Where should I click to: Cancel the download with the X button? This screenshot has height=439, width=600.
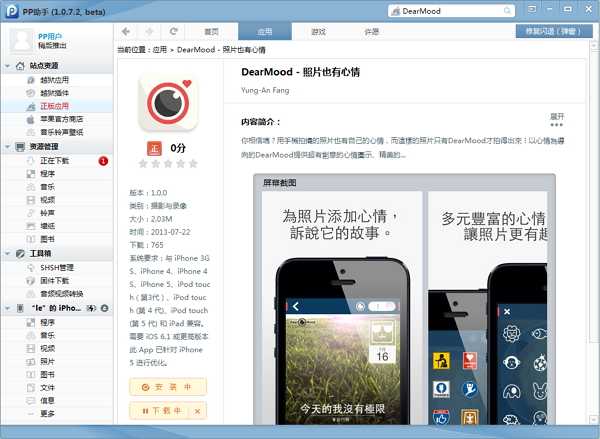click(x=197, y=411)
